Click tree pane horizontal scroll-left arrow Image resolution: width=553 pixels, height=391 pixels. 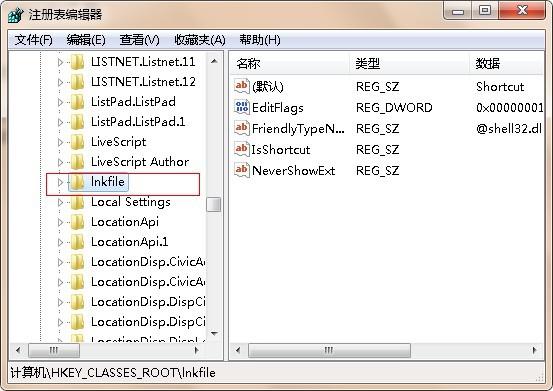(18, 350)
